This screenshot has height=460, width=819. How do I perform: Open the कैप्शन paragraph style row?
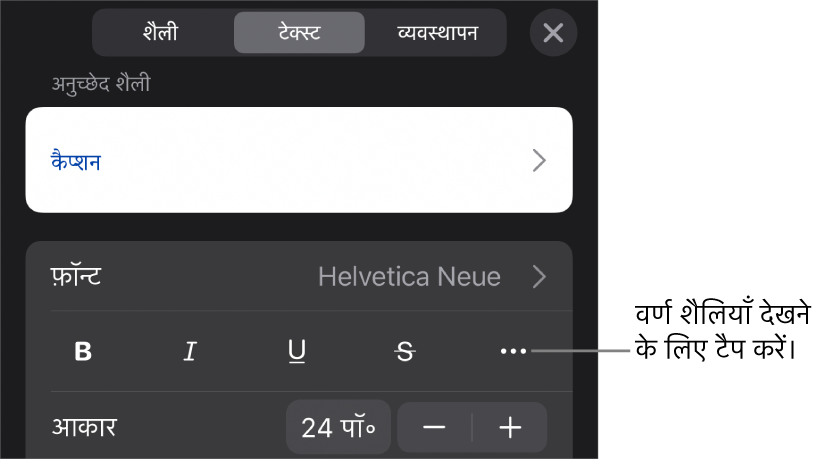pyautogui.click(x=298, y=160)
